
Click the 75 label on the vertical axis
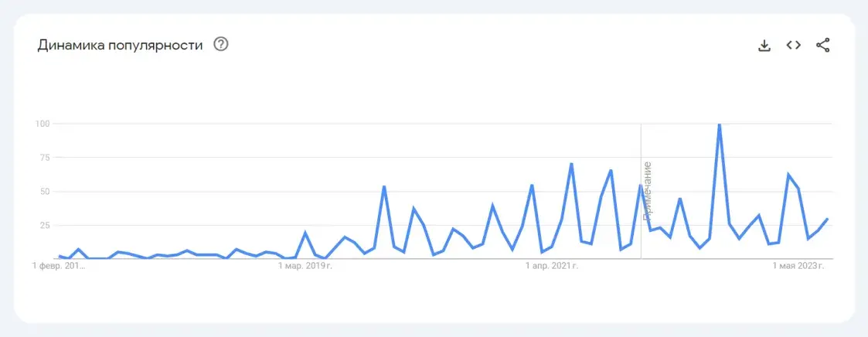45,157
